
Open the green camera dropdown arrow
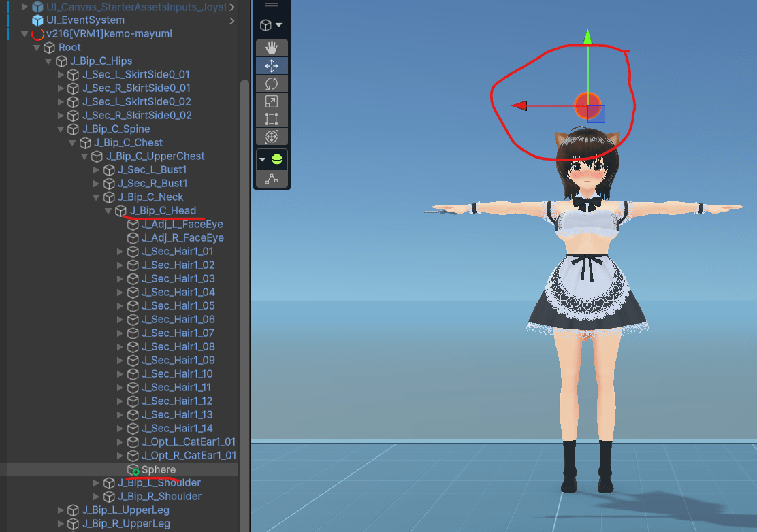[262, 159]
